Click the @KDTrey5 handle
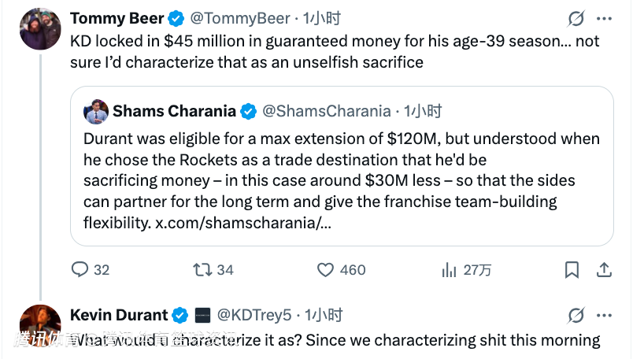644x359 pixels. pos(254,316)
